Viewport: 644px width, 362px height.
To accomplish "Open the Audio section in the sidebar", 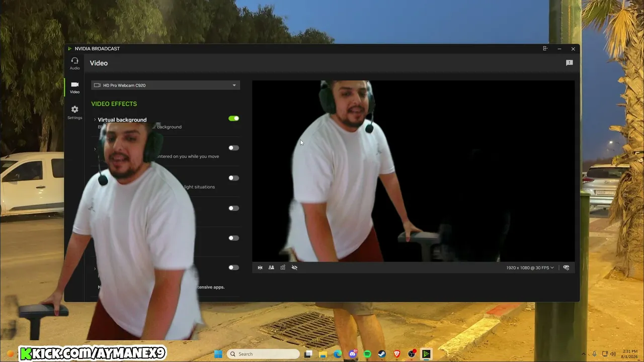I will click(x=74, y=63).
